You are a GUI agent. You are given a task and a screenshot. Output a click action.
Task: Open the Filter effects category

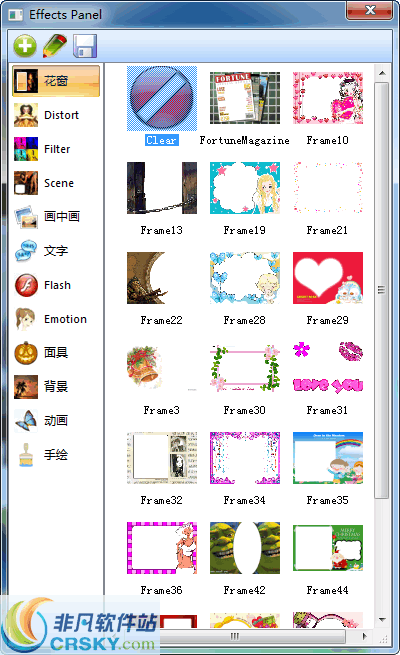56,149
